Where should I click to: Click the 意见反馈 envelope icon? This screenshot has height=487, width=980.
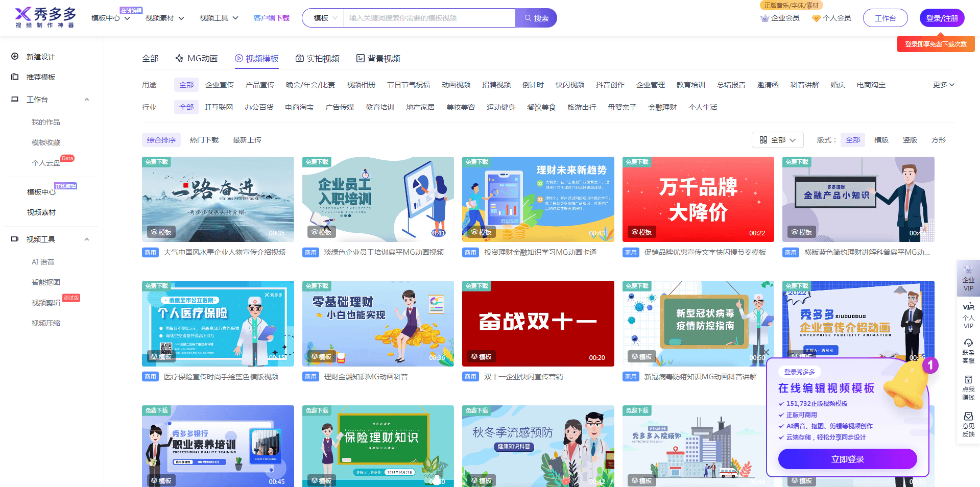968,417
